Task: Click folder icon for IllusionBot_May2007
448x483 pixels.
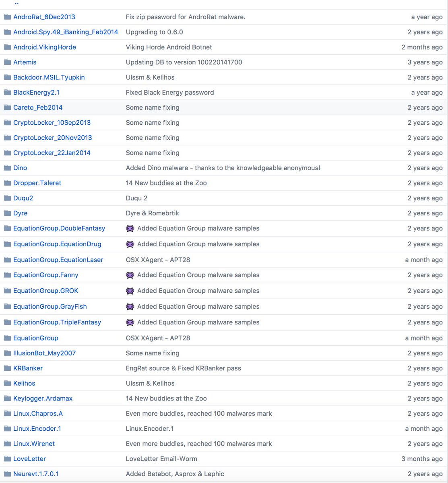Action: coord(7,353)
